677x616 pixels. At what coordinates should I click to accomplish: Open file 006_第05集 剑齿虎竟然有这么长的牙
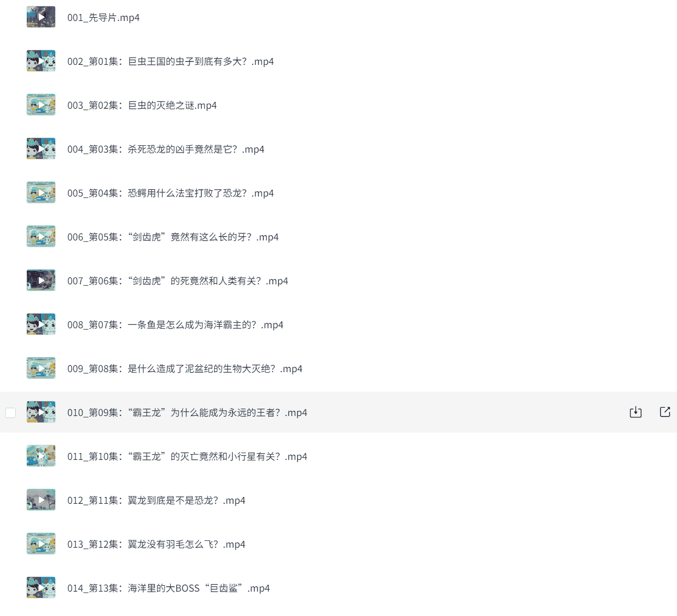pyautogui.click(x=173, y=237)
